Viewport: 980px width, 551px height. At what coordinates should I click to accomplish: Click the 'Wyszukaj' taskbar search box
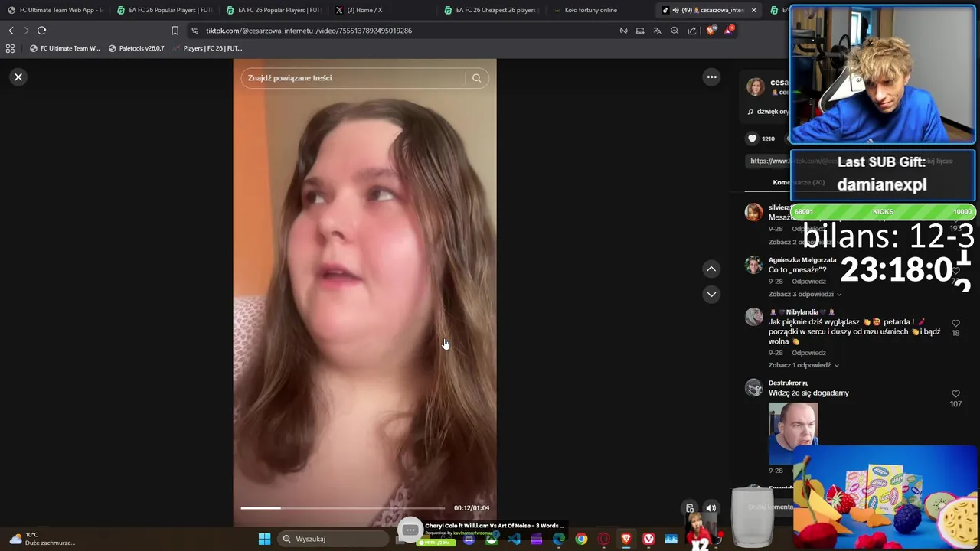click(333, 539)
